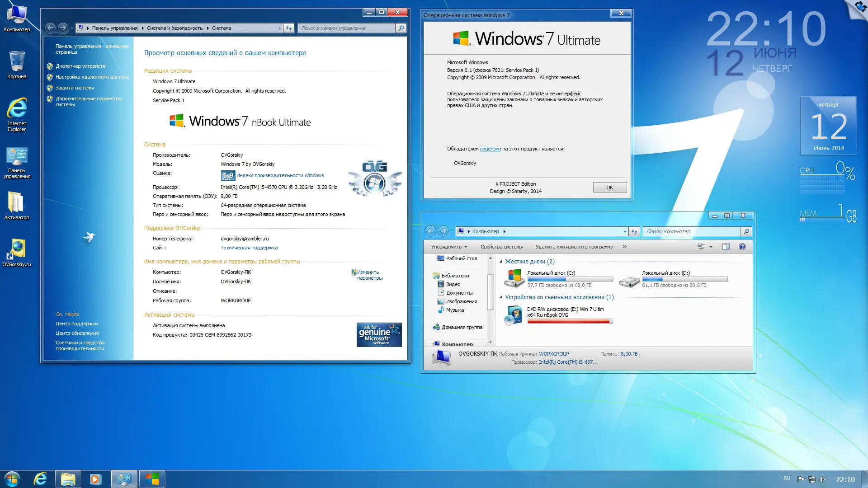Open Локальный диск (C:) drive icon
The height and width of the screenshot is (488, 868).
[x=514, y=278]
